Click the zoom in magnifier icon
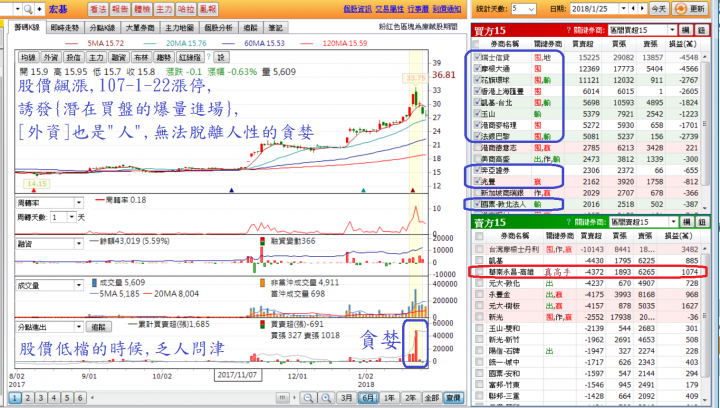This screenshot has width=720, height=408. pyautogui.click(x=326, y=398)
